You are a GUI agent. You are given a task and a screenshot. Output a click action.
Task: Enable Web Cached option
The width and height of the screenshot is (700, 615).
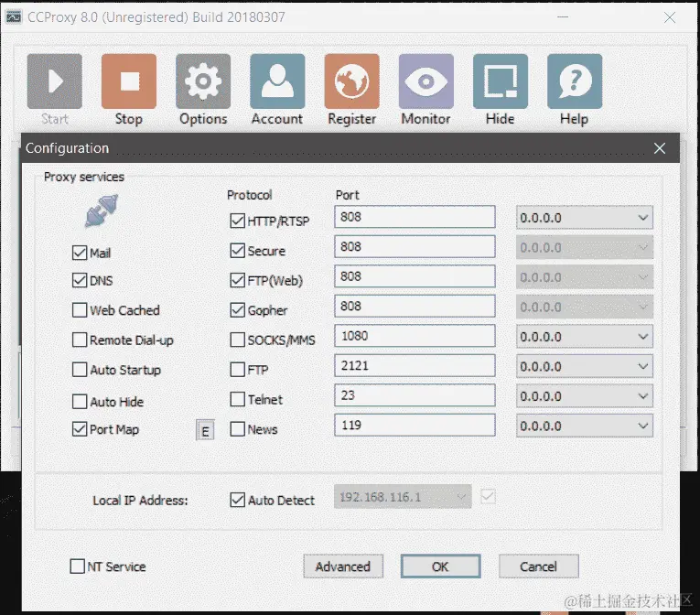tap(80, 310)
